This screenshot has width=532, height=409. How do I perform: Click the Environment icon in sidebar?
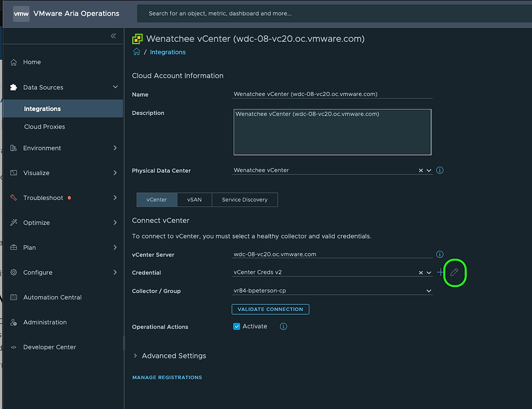(14, 148)
